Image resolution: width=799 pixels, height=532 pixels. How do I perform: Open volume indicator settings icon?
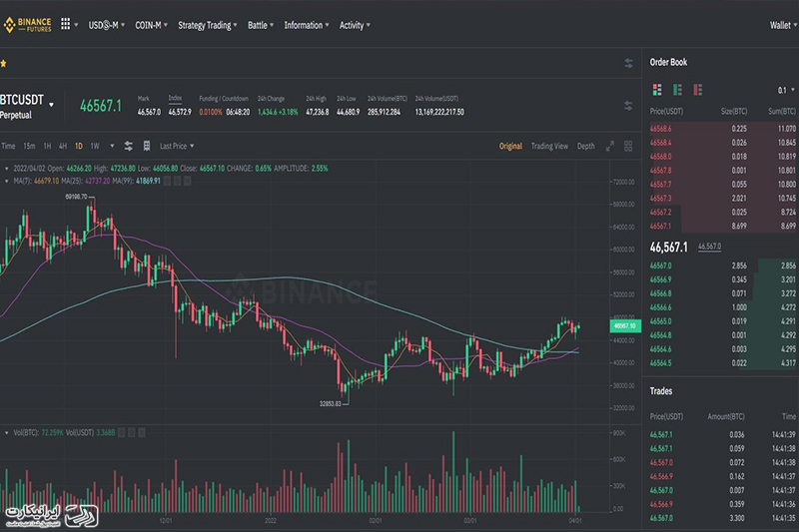coord(132,433)
